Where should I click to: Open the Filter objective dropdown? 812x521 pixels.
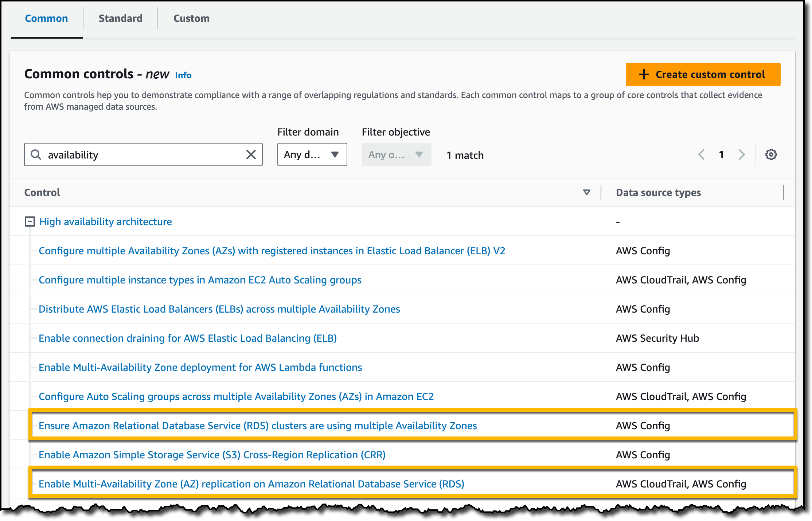(396, 154)
